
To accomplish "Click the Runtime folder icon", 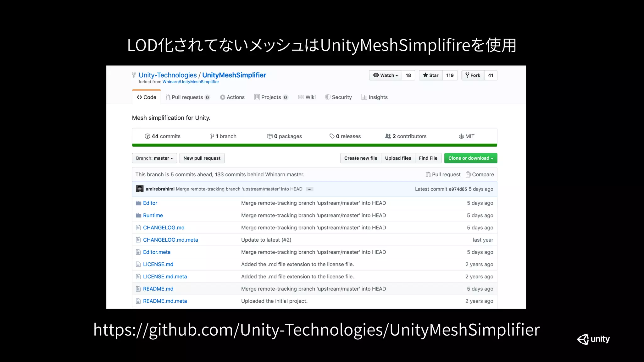I will tap(138, 215).
